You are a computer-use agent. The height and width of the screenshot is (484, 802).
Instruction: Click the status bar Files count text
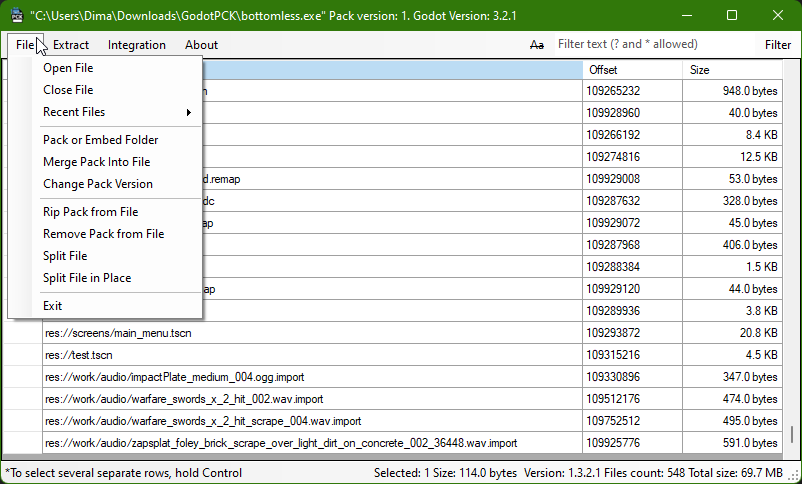click(646, 473)
